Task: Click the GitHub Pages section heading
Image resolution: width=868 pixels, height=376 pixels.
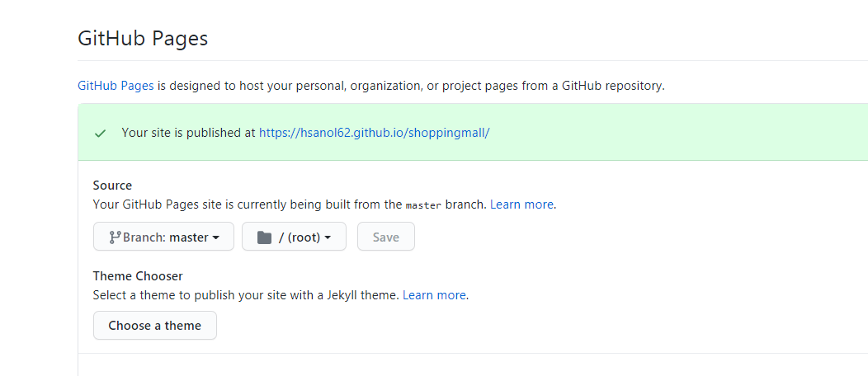Action: coord(143,39)
